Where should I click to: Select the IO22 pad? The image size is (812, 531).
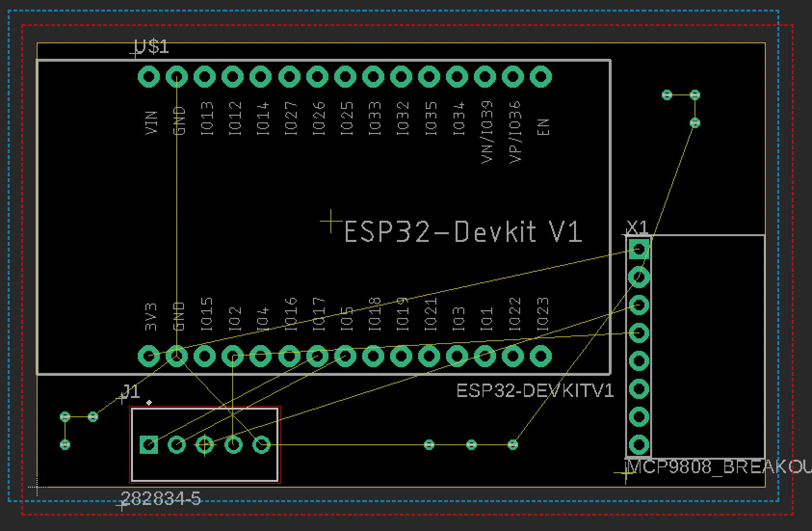pos(512,357)
